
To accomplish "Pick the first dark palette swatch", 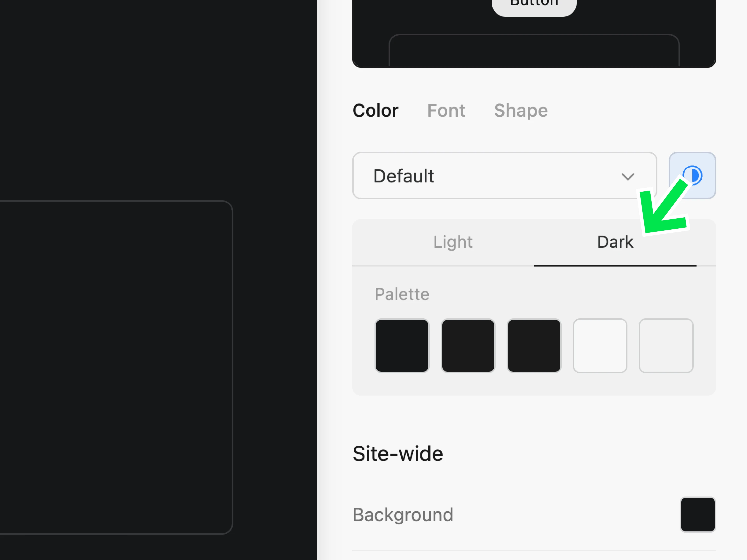I will [x=402, y=345].
